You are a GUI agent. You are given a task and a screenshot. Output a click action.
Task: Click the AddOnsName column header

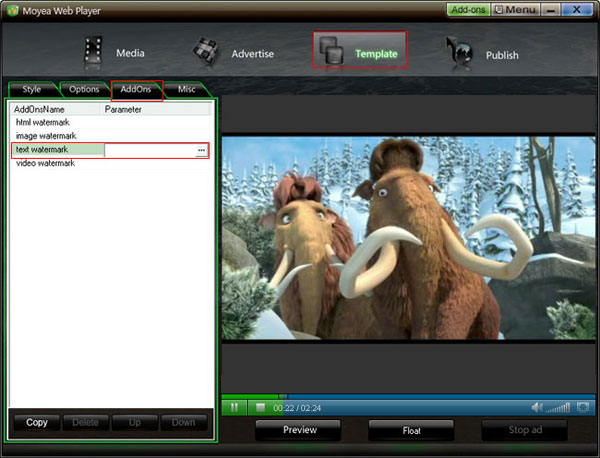(55, 109)
